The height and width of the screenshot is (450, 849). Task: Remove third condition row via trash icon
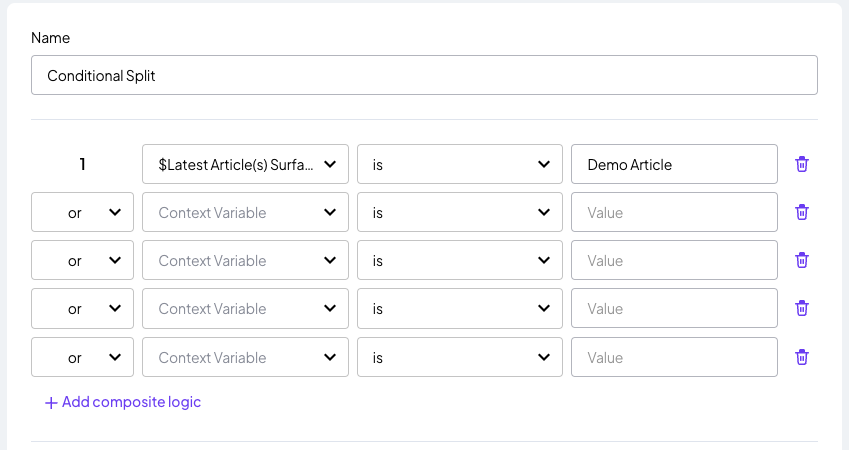pos(802,260)
